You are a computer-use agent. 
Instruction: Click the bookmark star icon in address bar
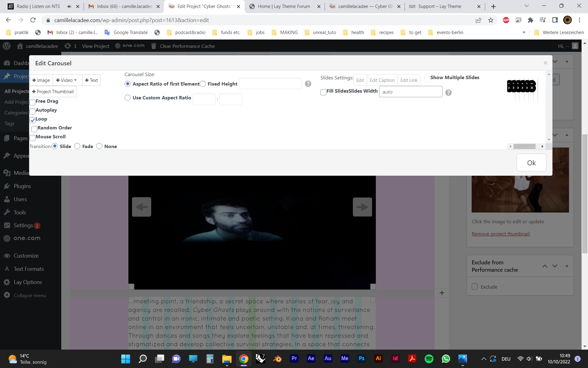pyautogui.click(x=491, y=20)
